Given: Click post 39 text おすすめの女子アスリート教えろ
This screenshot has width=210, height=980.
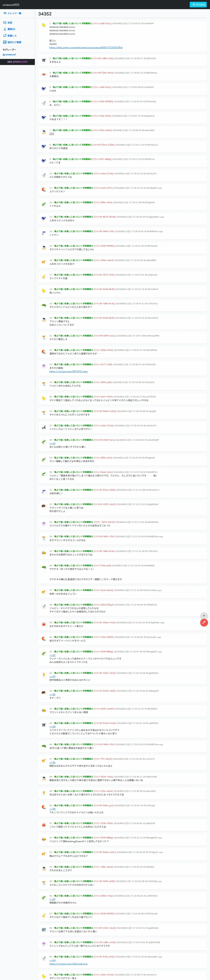Looking at the screenshot, I should point(66,626).
